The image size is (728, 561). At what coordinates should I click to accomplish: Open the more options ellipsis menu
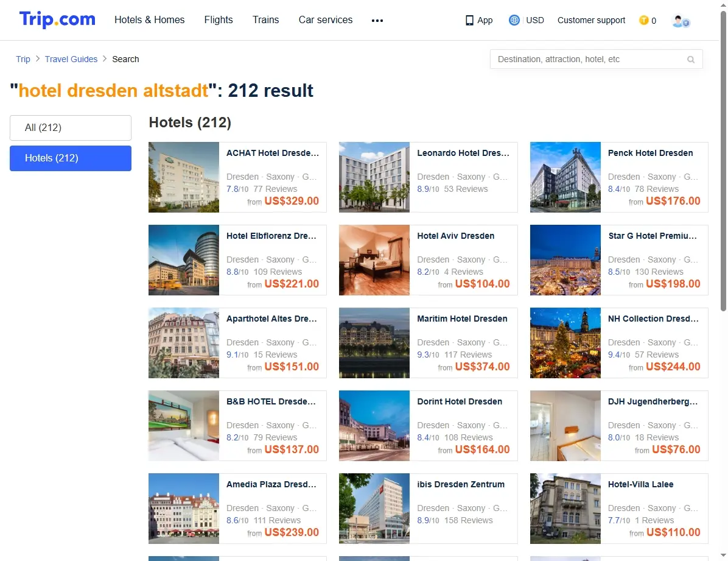(x=377, y=21)
